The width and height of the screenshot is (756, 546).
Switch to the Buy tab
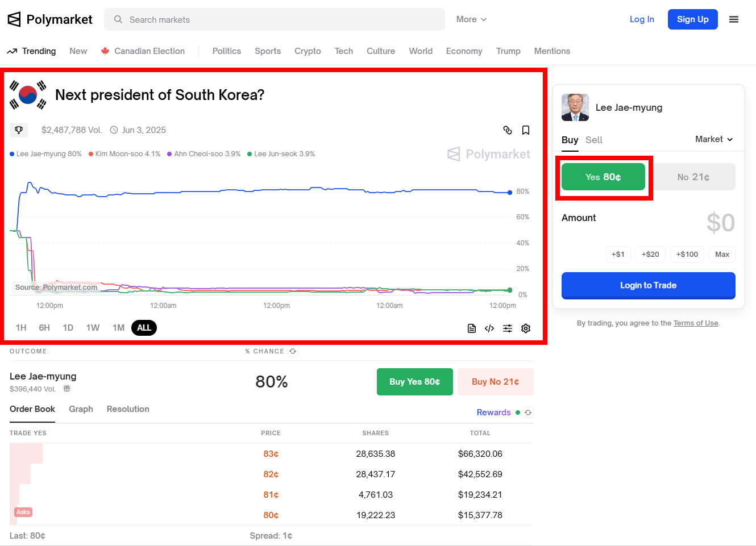[570, 140]
